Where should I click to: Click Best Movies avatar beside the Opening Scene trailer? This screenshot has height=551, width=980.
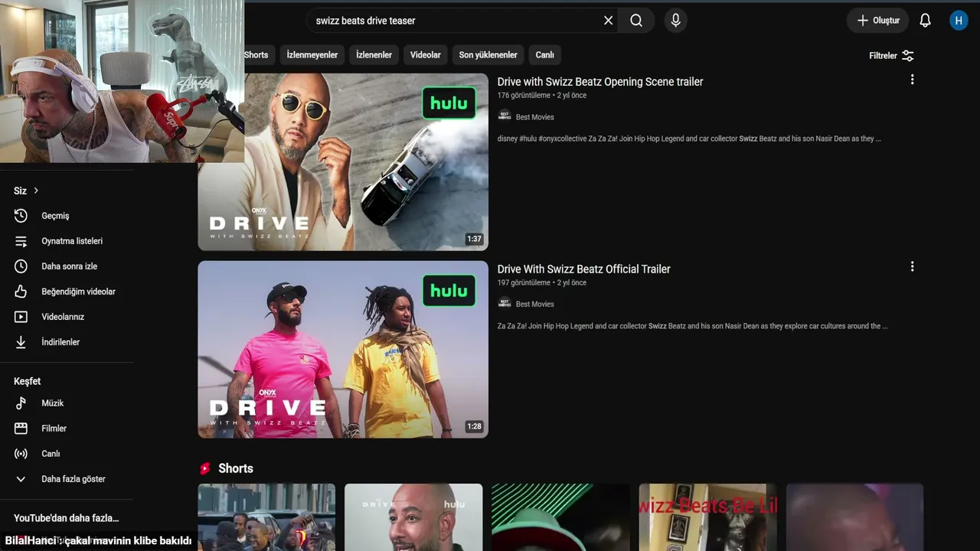pyautogui.click(x=505, y=116)
